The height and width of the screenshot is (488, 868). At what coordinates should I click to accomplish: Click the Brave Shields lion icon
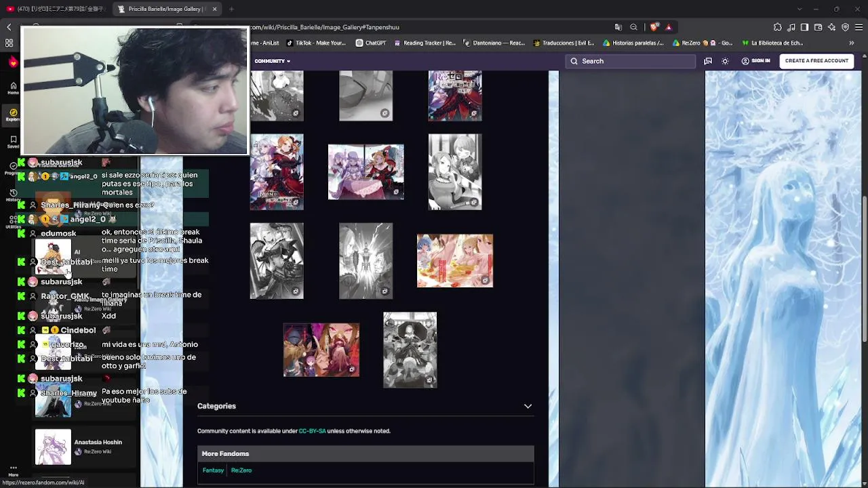[x=654, y=27]
